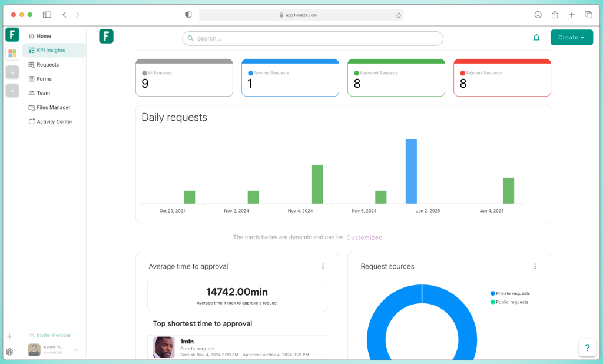Click Safari's share icon
Viewport: 603px width, 364px height.
tap(555, 15)
